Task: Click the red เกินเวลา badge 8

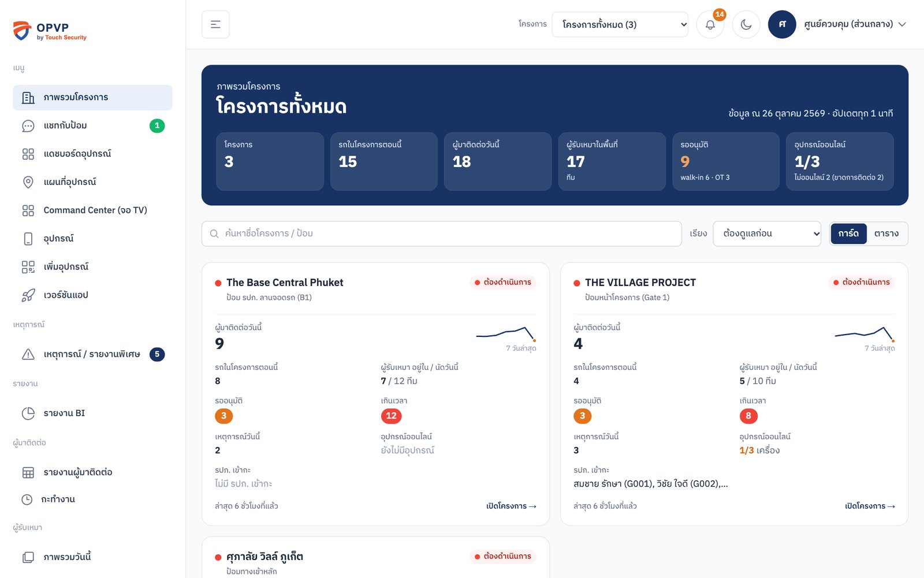Action: 748,416
